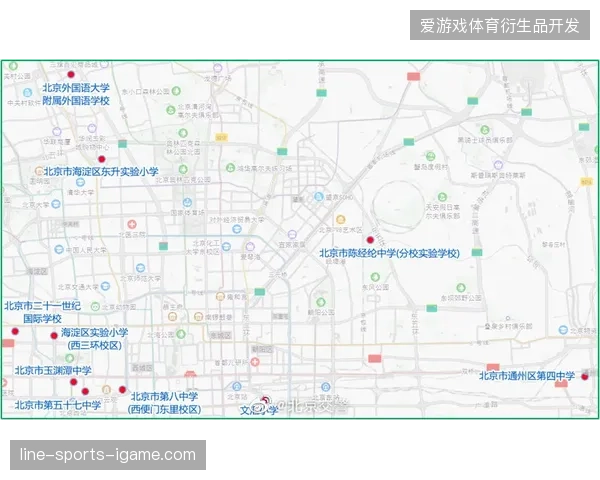Click the 蟹岛度假村 resort icon

click(430, 156)
